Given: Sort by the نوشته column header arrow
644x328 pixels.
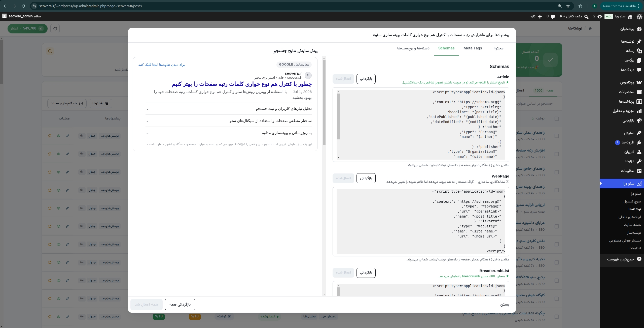Looking at the screenshot, I should (x=533, y=118).
